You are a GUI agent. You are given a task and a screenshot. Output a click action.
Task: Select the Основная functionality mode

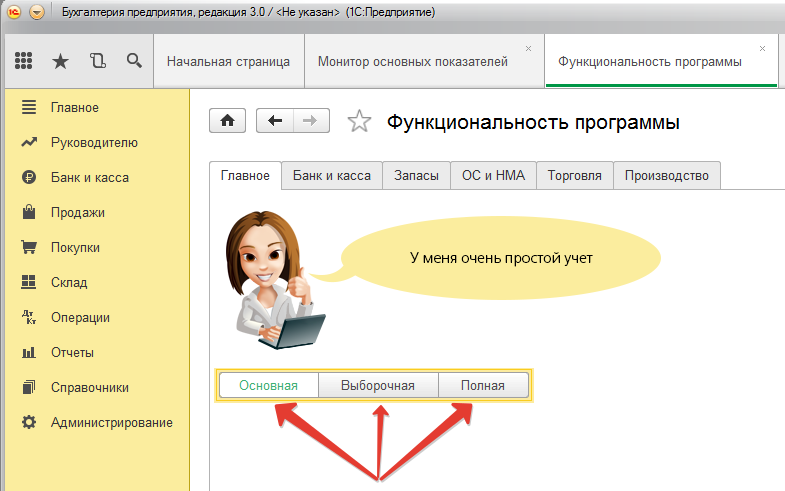pyautogui.click(x=268, y=386)
